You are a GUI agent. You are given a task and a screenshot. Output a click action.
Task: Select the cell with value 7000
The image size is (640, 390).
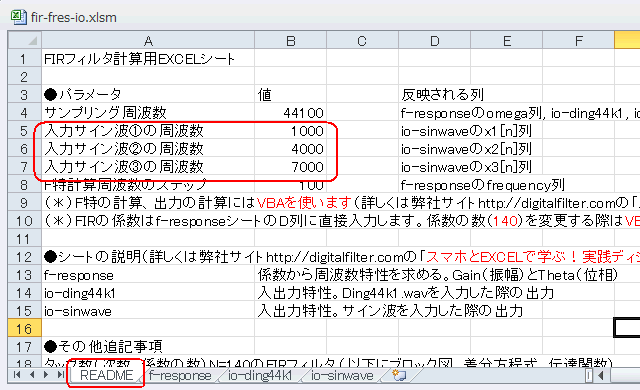[x=291, y=166]
